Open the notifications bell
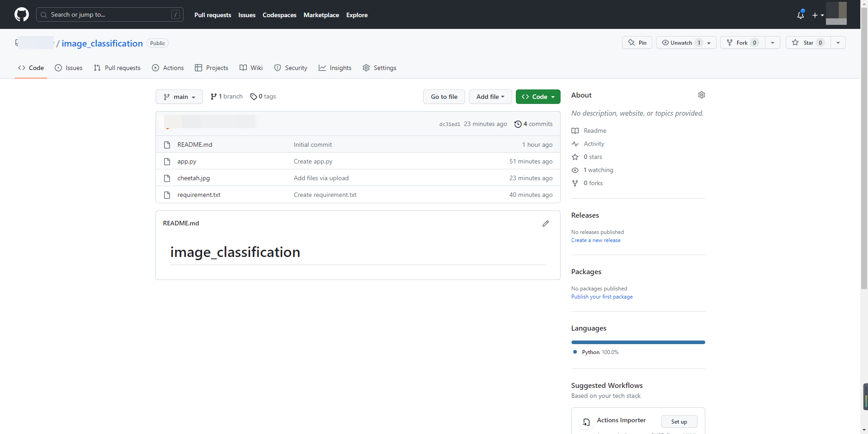Image resolution: width=868 pixels, height=434 pixels. point(800,15)
